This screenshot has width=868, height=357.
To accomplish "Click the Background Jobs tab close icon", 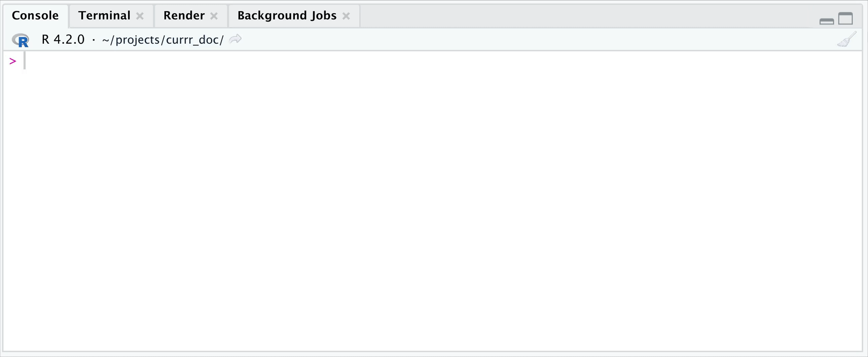I will (347, 15).
